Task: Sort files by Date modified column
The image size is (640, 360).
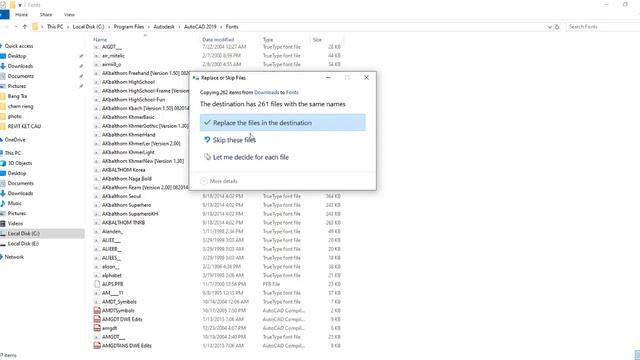Action: point(218,40)
